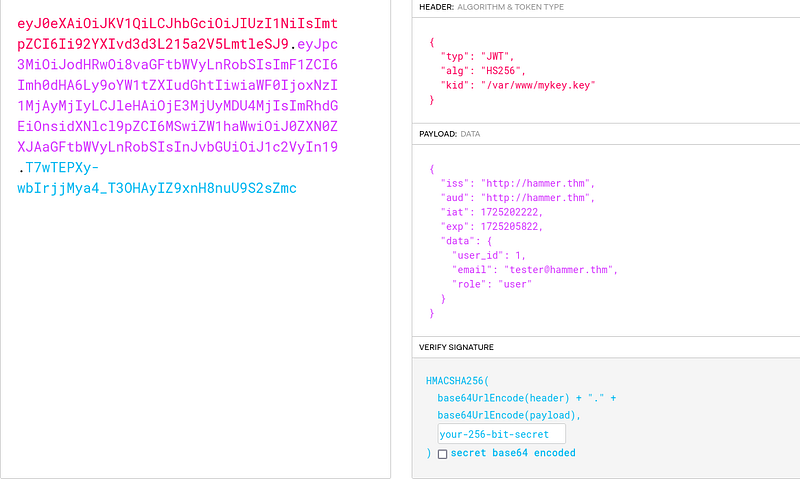The width and height of the screenshot is (800, 479).
Task: Click the "data": { line
Action: tap(466, 240)
